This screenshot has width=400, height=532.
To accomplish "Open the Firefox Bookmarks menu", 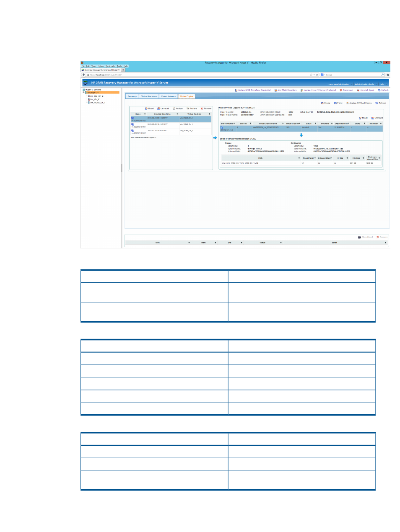I will (x=110, y=66).
